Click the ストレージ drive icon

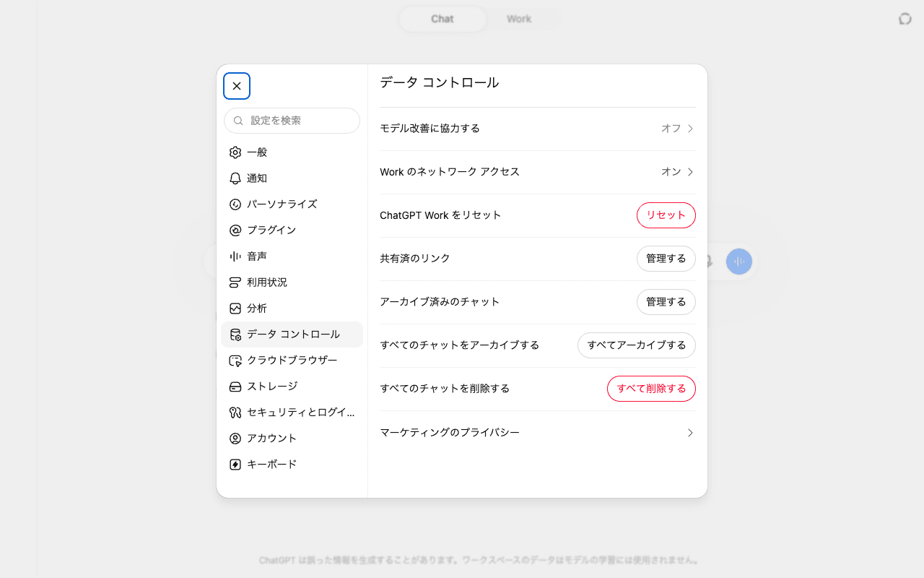tap(235, 387)
